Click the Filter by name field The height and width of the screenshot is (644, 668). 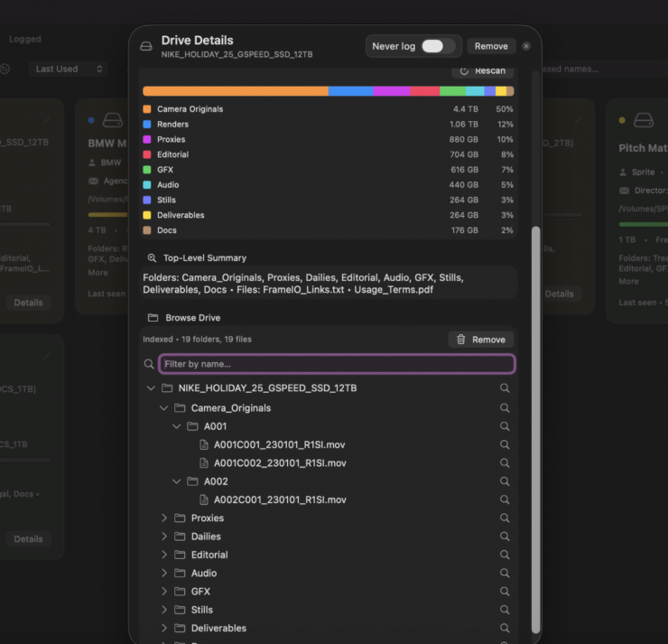coord(337,364)
